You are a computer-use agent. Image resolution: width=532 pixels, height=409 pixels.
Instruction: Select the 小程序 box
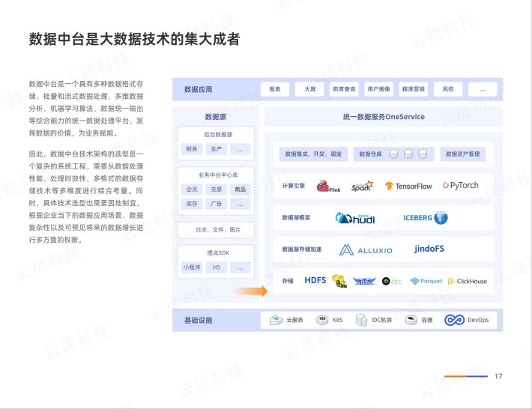click(192, 267)
